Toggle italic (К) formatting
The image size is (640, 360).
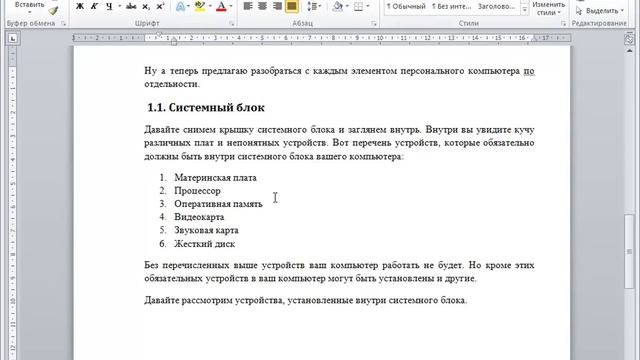(94, 6)
